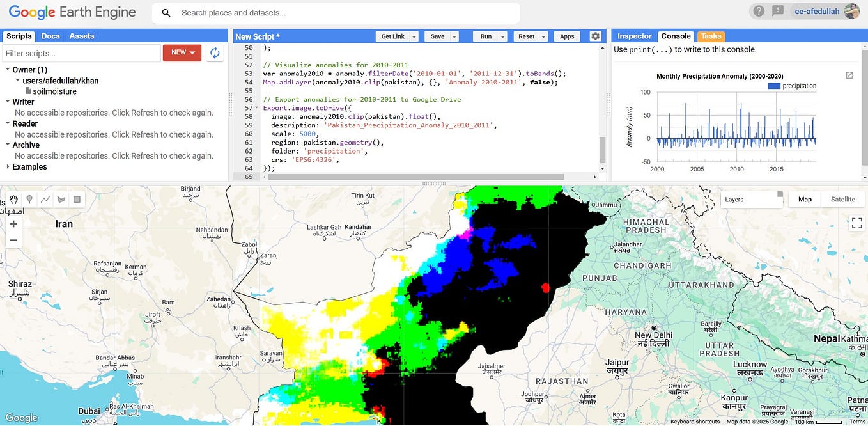868x426 pixels.
Task: Click the Get Link button
Action: point(392,36)
